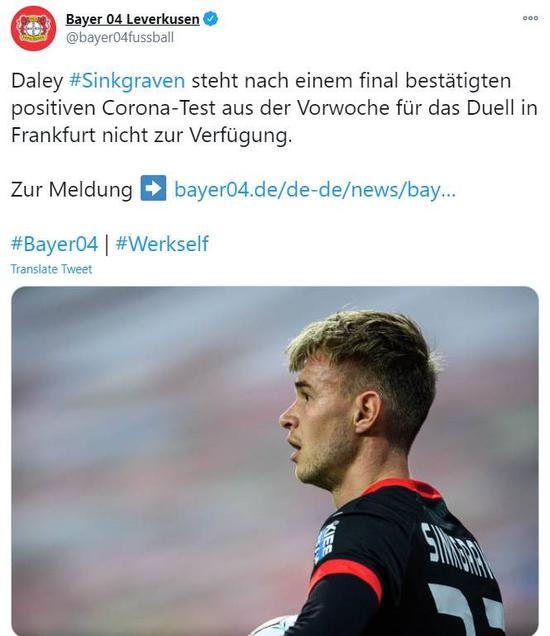Click the @bayer04fussball handle
Image resolution: width=550 pixels, height=636 pixels.
point(120,38)
